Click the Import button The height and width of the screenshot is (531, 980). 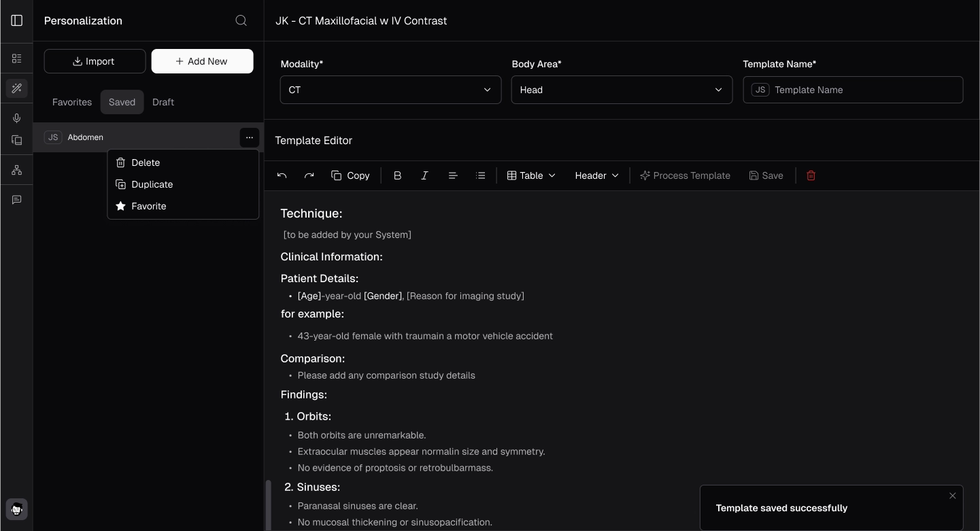(95, 61)
